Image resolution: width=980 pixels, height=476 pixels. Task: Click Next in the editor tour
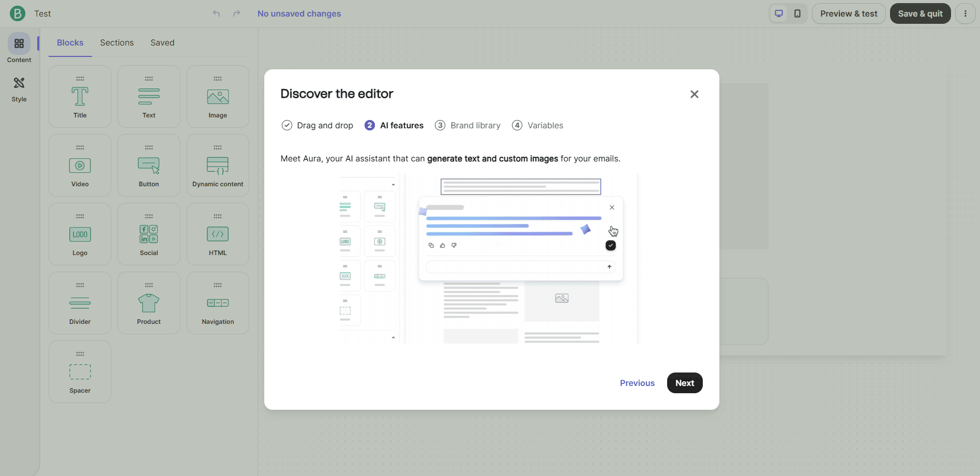tap(685, 383)
